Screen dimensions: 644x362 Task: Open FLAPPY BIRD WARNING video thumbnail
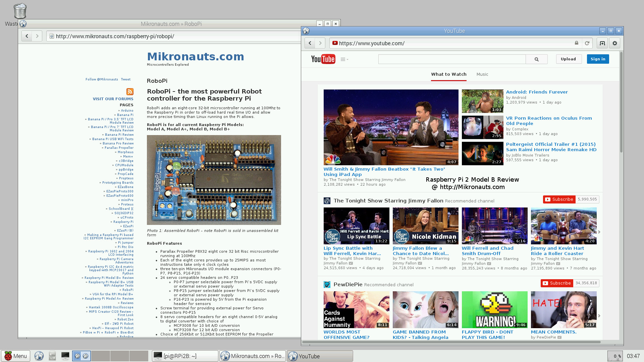494,309
